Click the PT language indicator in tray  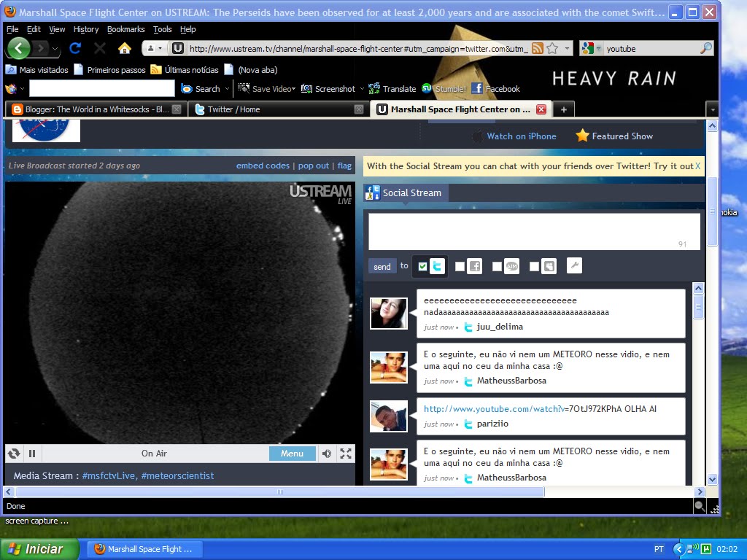(x=659, y=549)
